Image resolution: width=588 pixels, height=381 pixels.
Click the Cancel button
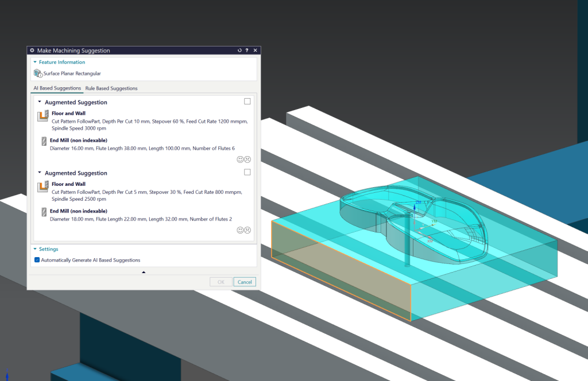[x=245, y=282]
